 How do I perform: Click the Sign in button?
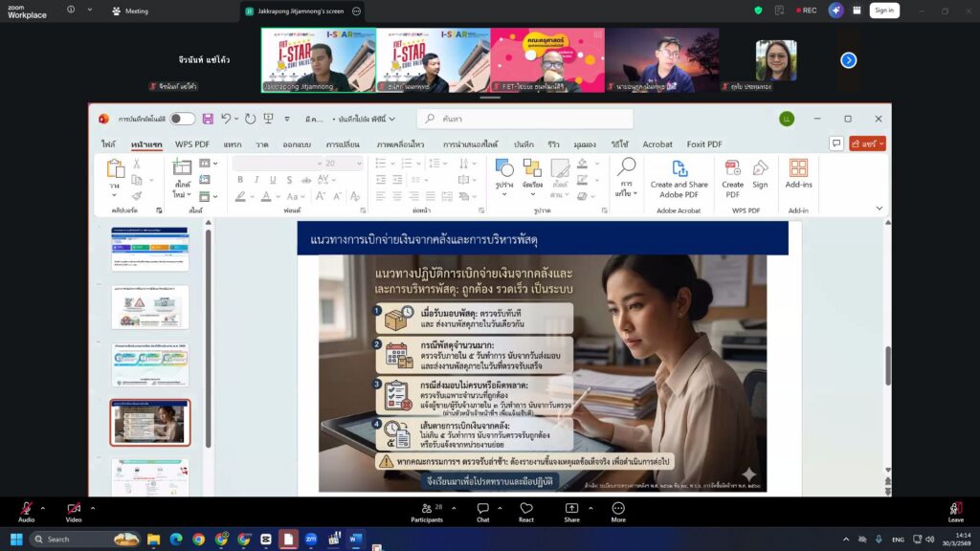883,11
